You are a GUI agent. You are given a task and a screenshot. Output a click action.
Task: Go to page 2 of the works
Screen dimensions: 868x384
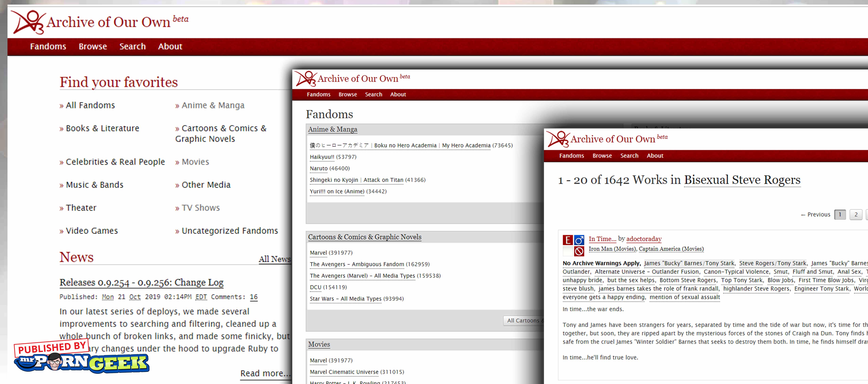point(856,215)
